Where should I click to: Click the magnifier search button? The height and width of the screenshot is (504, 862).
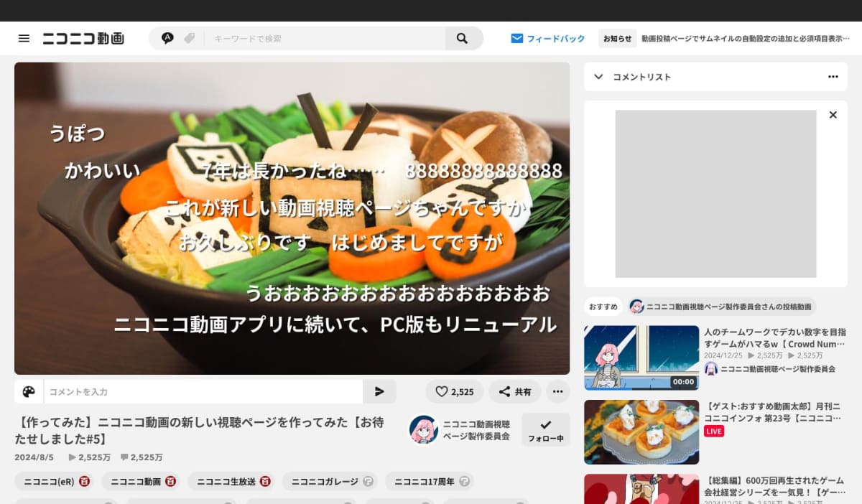click(463, 38)
